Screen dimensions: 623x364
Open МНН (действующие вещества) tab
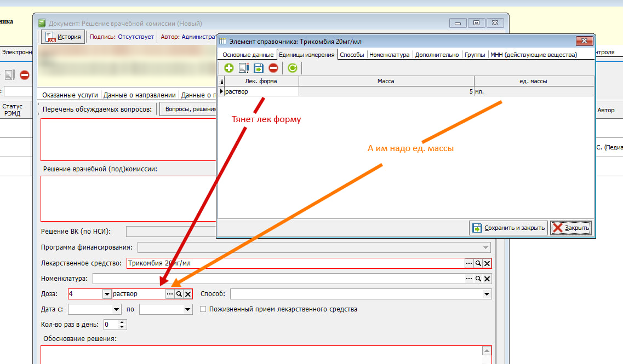coord(534,55)
